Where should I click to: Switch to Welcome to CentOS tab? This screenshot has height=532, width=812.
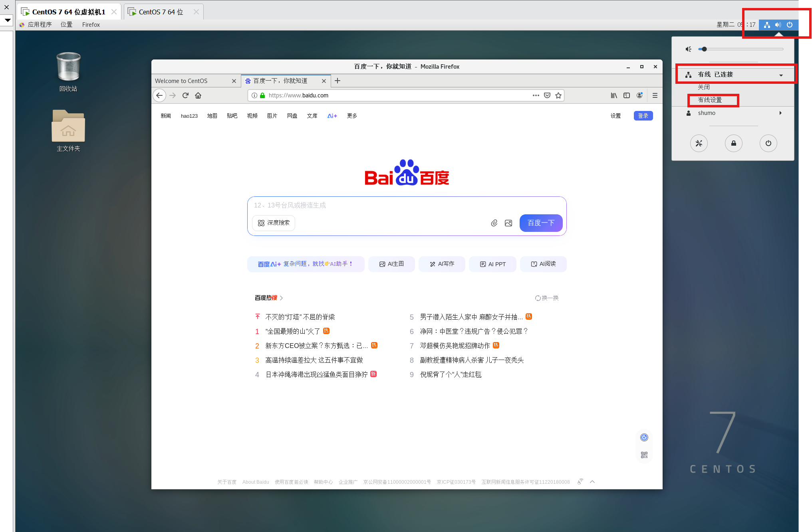click(192, 81)
